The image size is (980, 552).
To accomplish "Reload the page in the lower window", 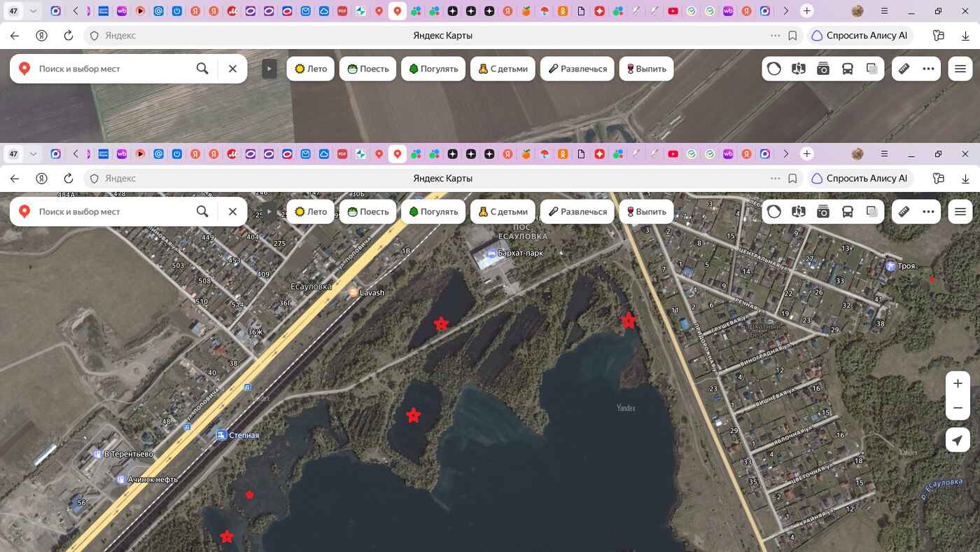I will 68,178.
